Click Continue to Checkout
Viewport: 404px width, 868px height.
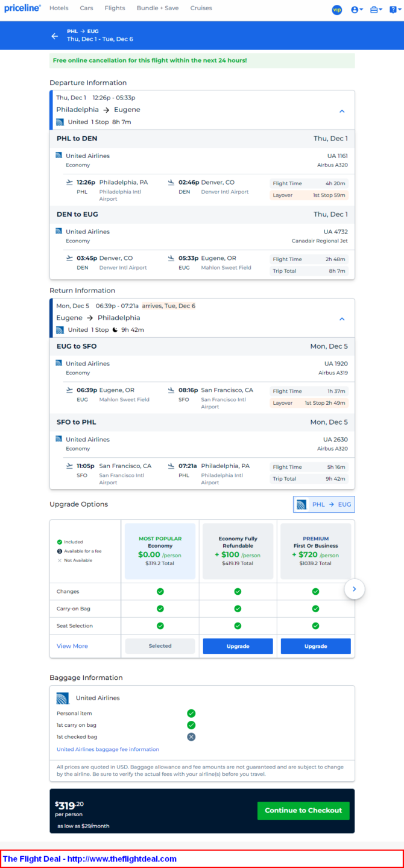pyautogui.click(x=303, y=810)
